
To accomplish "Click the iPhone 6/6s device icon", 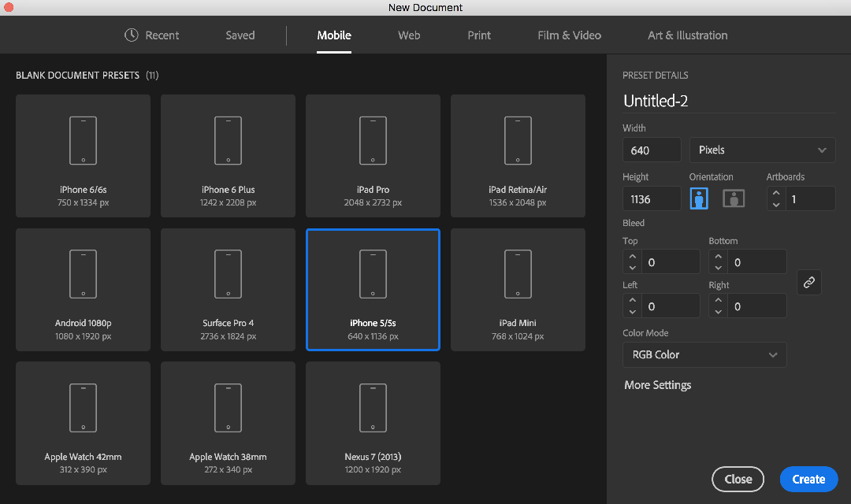I will point(83,140).
